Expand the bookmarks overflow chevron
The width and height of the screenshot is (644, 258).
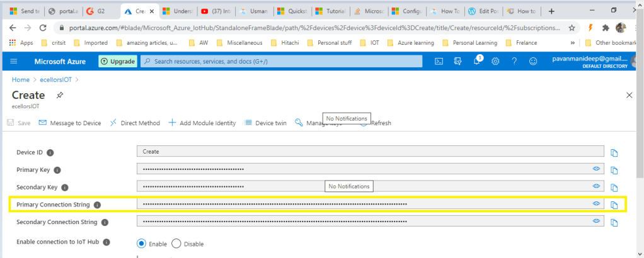[572, 43]
